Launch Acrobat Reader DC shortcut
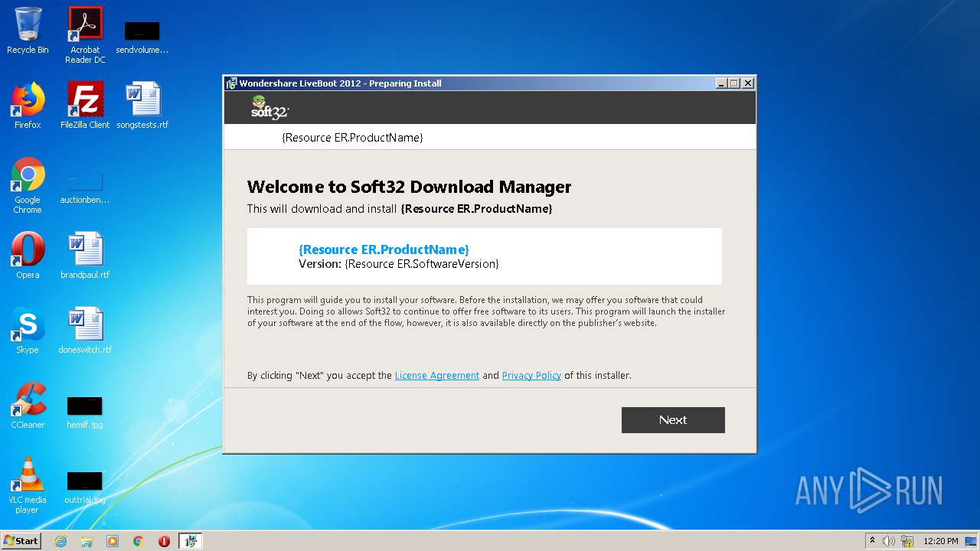Screen dimensions: 980x551 (x=85, y=34)
